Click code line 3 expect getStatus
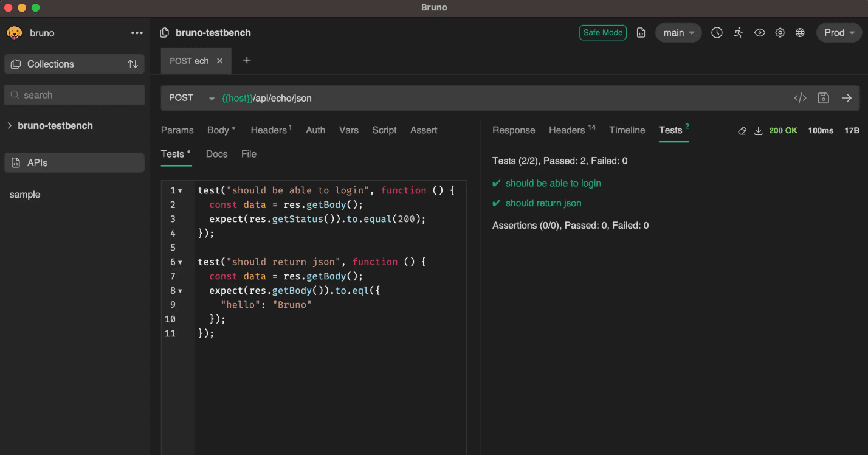The height and width of the screenshot is (455, 868). click(x=318, y=219)
